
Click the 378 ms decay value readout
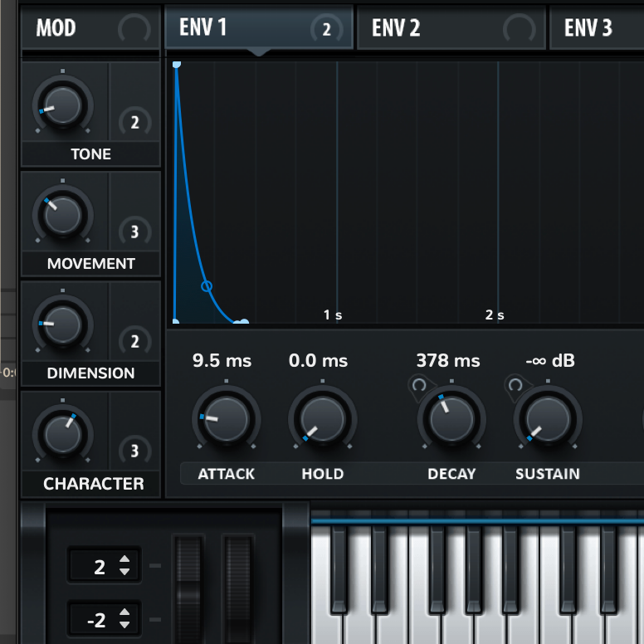[x=448, y=361]
